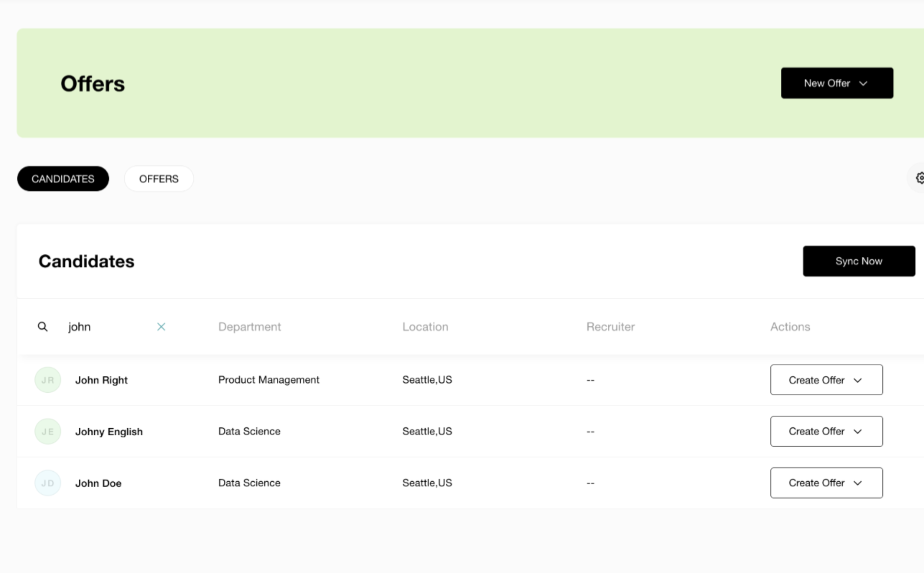This screenshot has height=573, width=924.
Task: Open the John Doe candidate name
Action: click(98, 483)
